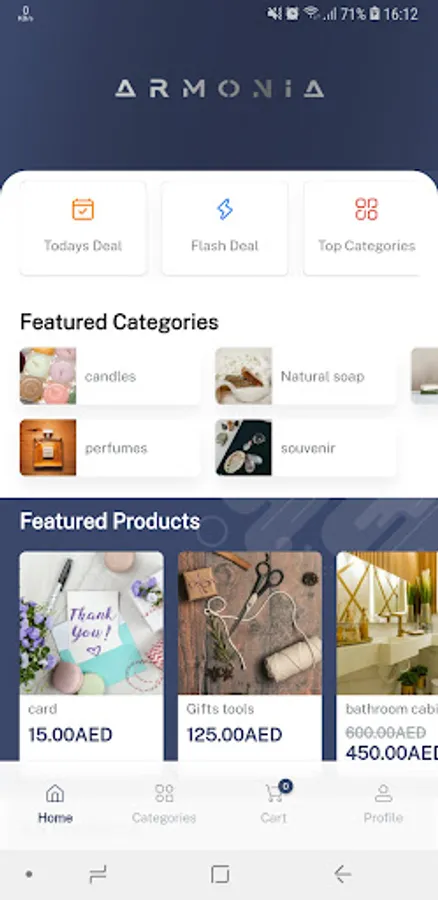Click the ARMONIA logo
The height and width of the screenshot is (900, 438).
(219, 89)
